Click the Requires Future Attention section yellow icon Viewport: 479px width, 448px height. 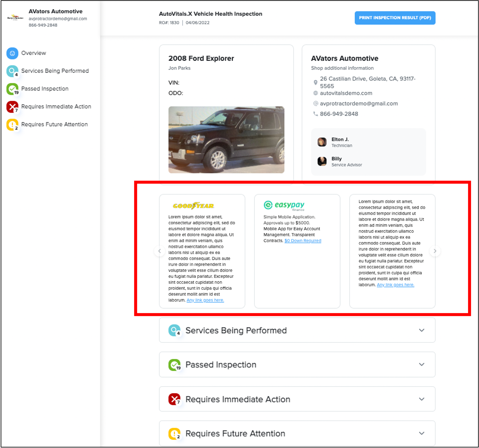point(174,434)
